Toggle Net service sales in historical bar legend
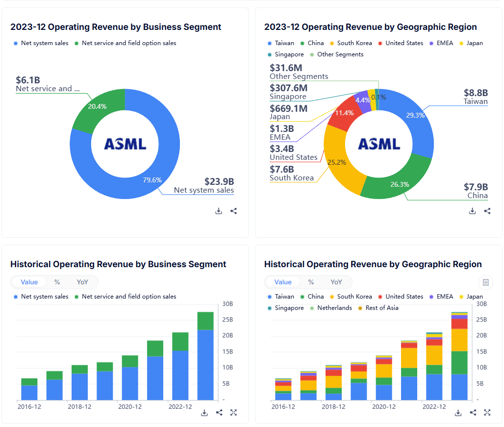504x427 pixels. click(126, 297)
